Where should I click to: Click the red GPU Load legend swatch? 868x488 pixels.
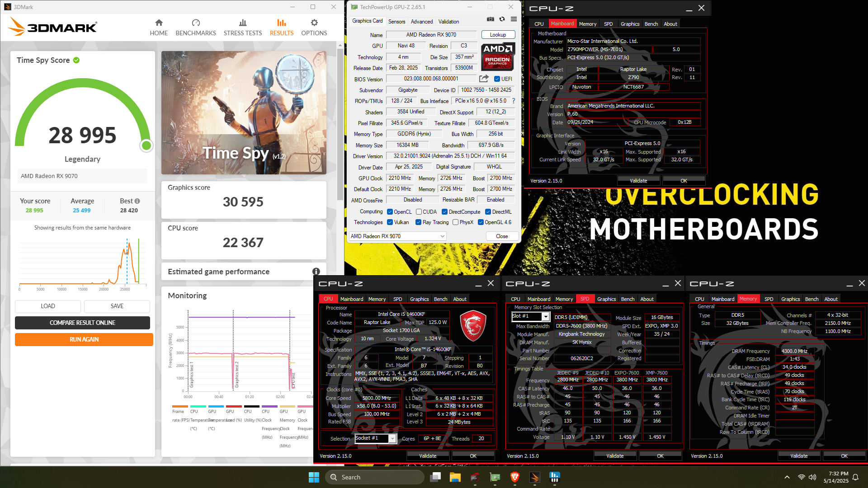[x=234, y=406]
